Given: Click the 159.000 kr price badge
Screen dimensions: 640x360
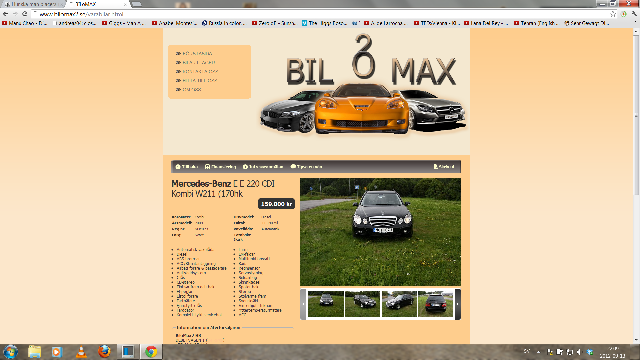Looking at the screenshot, I should pyautogui.click(x=276, y=203).
